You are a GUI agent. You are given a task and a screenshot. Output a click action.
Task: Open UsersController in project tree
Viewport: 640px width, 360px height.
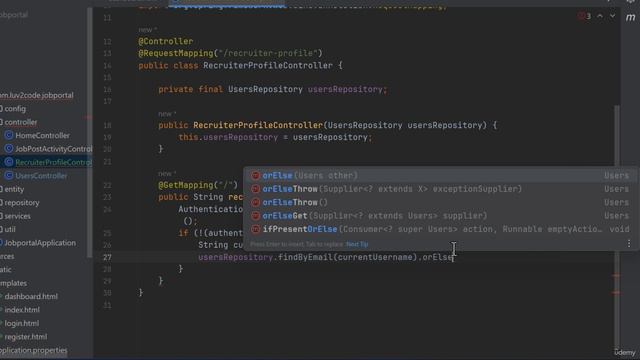(41, 176)
